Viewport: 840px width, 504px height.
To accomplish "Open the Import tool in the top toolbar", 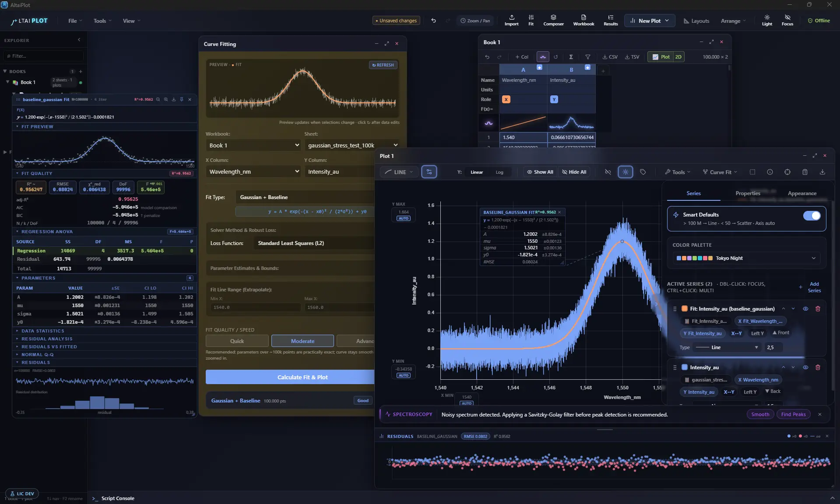I will (511, 20).
